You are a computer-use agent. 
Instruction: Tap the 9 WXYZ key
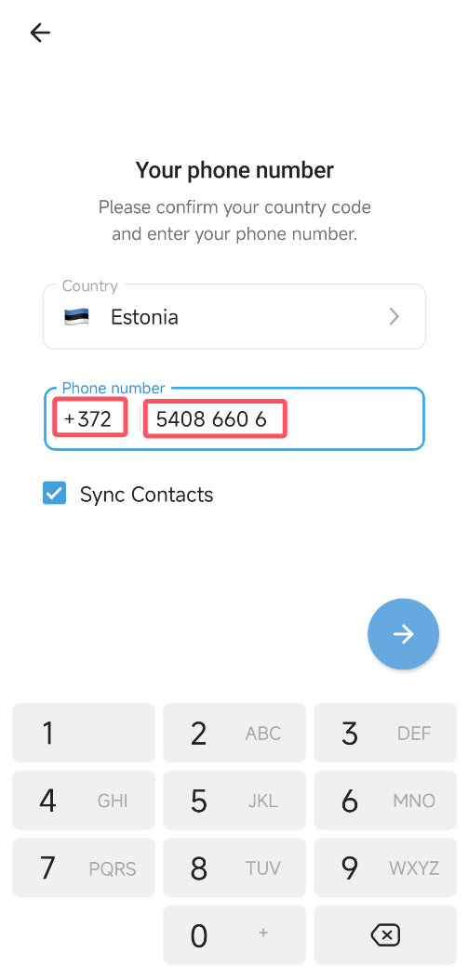385,867
